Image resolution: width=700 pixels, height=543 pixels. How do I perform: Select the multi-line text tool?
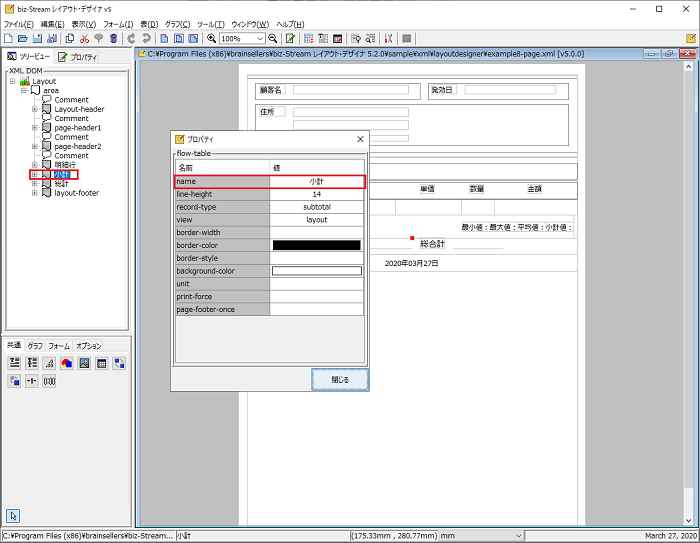click(x=32, y=363)
